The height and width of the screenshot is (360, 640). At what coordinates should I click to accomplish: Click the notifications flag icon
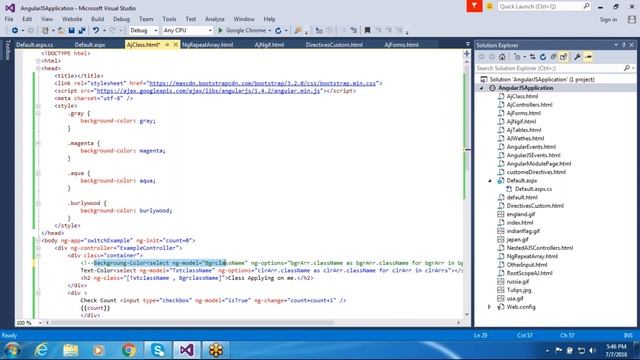pos(474,6)
